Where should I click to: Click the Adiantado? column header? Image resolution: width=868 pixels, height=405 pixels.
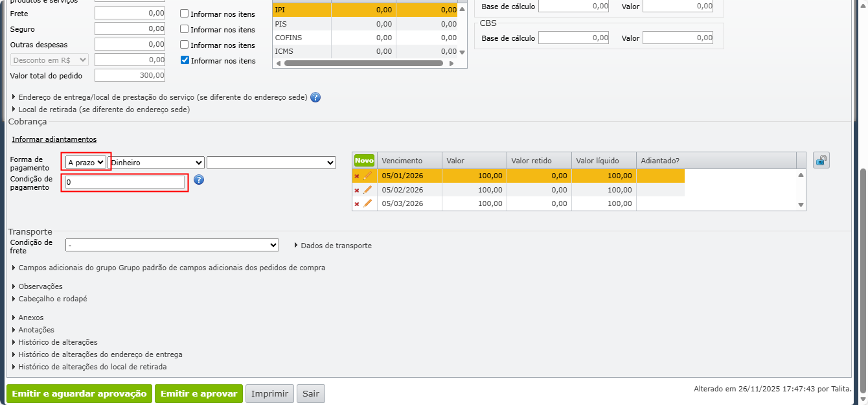tap(716, 161)
